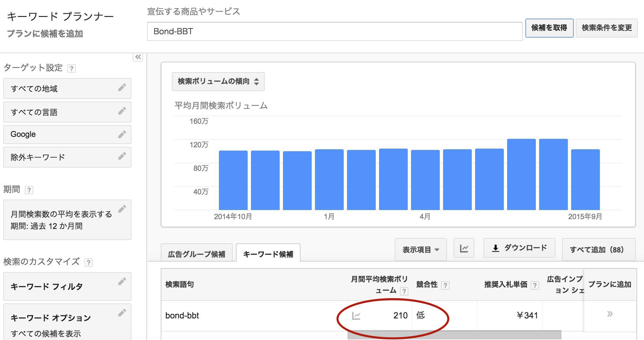Open 表示項目 columns dropdown

coord(421,250)
